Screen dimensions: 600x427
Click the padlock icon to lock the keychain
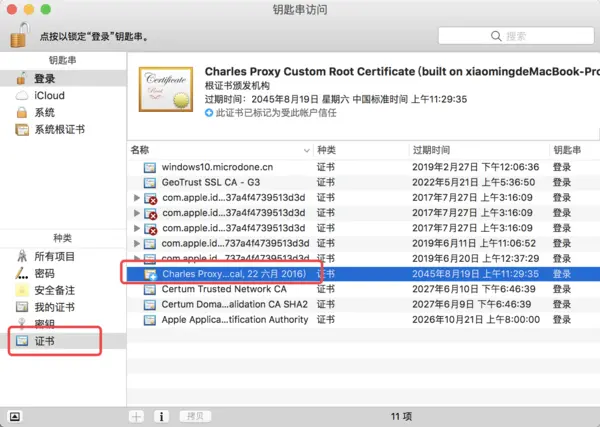[19, 35]
